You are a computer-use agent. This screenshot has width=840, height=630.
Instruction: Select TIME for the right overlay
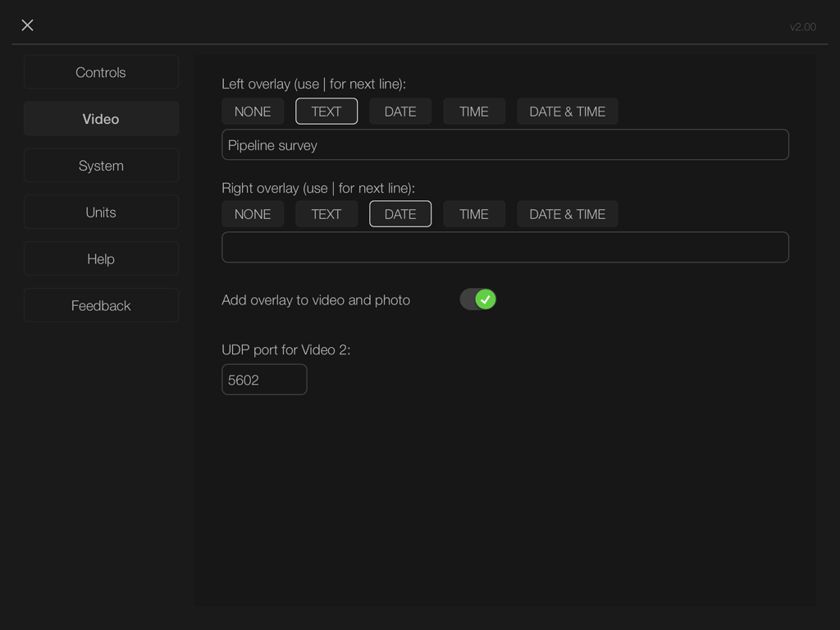coord(474,213)
